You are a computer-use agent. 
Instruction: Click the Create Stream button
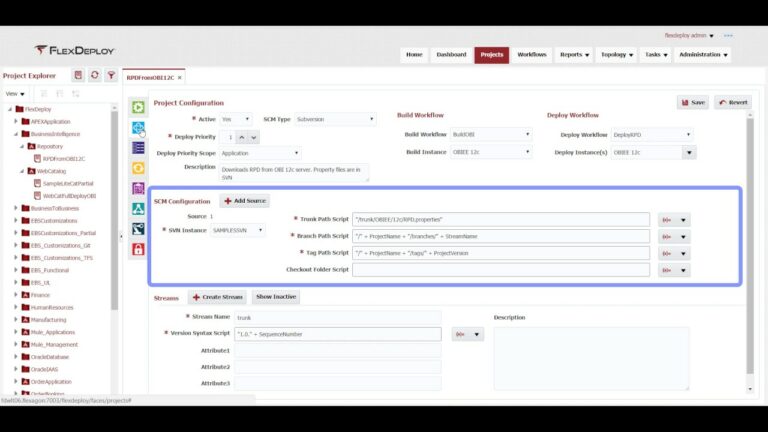[217, 297]
